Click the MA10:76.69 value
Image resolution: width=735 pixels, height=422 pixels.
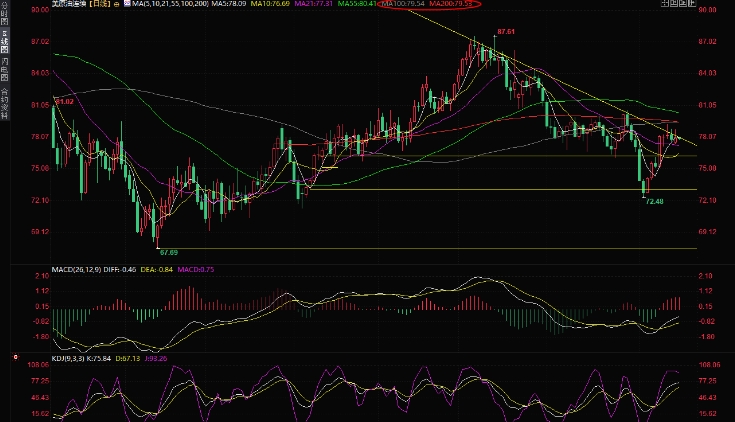coord(270,4)
